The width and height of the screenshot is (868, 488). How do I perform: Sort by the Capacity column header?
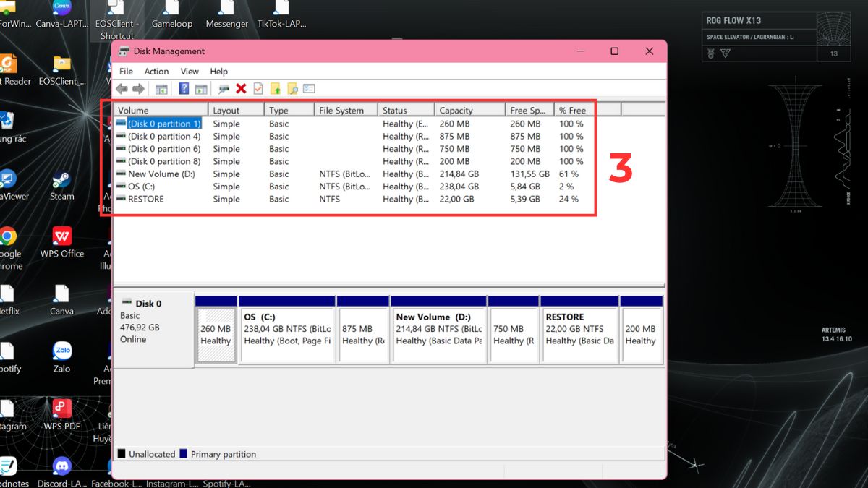click(456, 111)
